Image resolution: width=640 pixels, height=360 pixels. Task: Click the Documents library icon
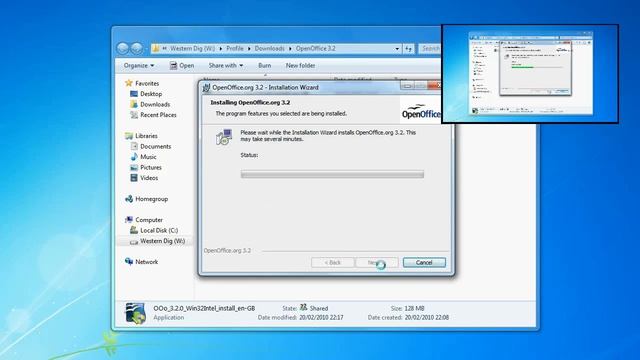coord(133,146)
